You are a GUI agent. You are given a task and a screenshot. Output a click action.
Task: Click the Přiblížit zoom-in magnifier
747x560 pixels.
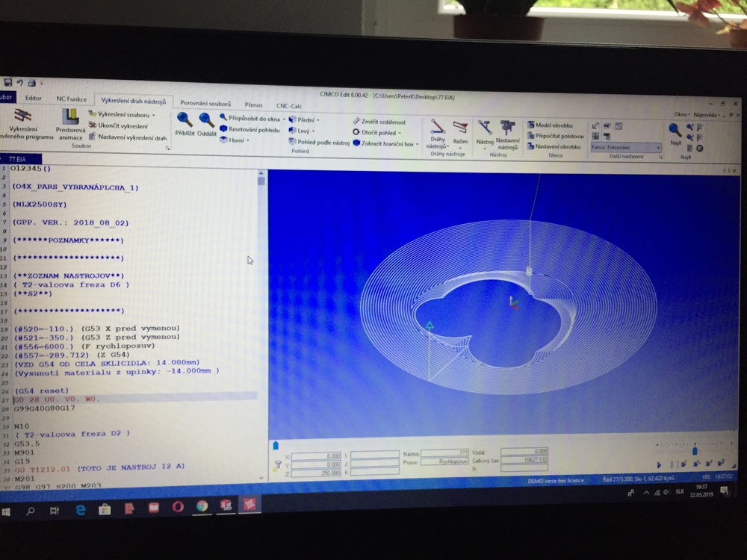point(185,120)
